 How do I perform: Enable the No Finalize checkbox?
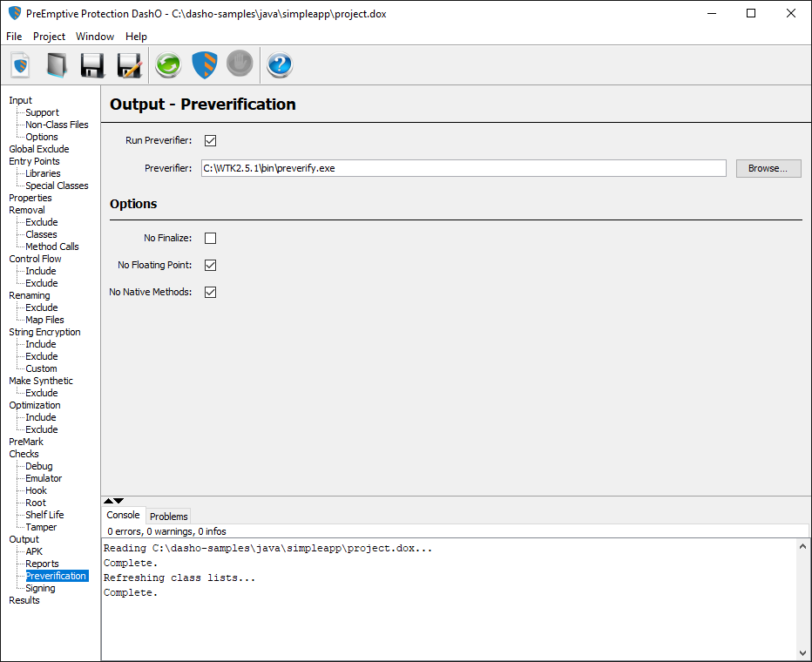[x=210, y=238]
